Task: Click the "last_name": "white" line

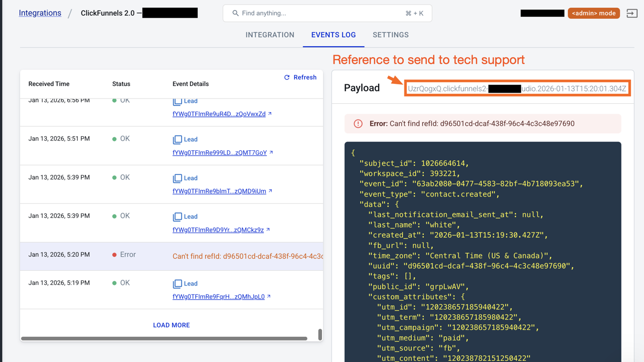Action: [414, 225]
